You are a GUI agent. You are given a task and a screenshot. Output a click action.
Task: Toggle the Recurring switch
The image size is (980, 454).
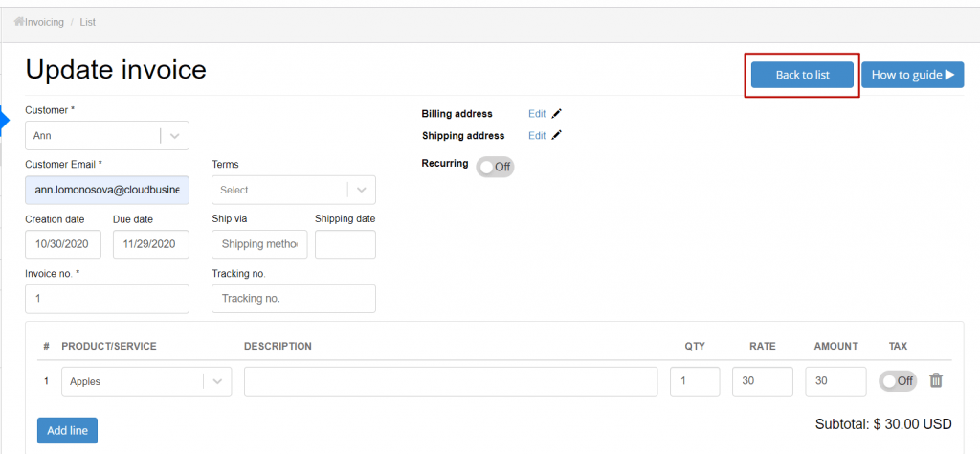(495, 167)
